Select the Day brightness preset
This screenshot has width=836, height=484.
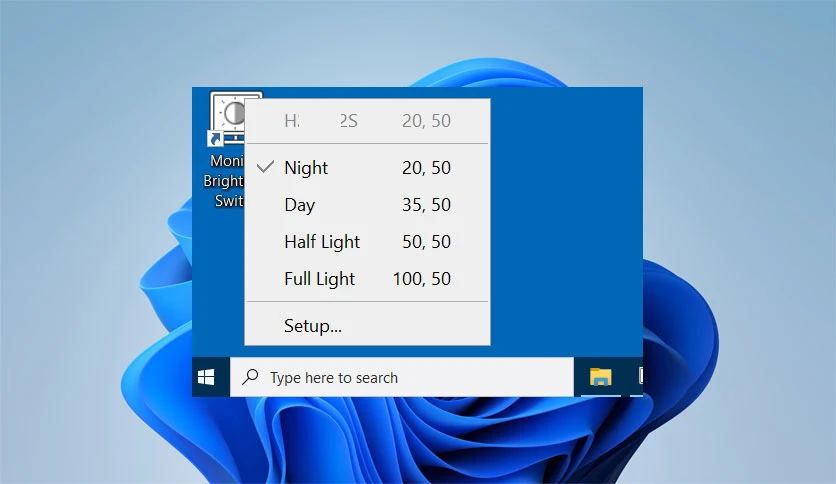pos(367,205)
